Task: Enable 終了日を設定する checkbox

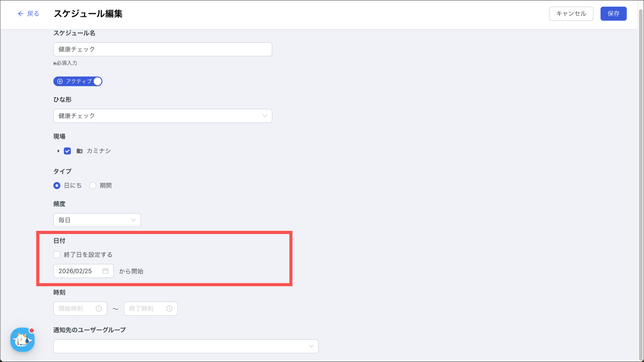Action: (x=57, y=254)
